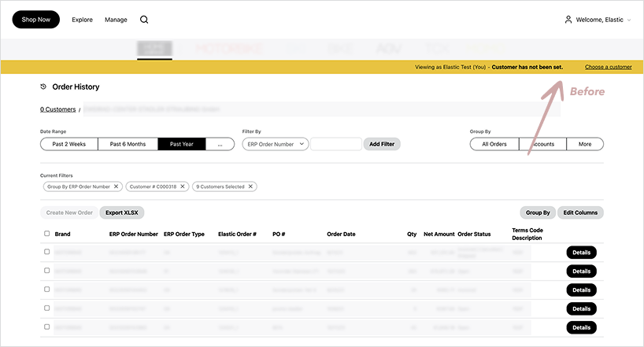Click the search magnifier icon
The height and width of the screenshot is (347, 644).
coord(144,20)
